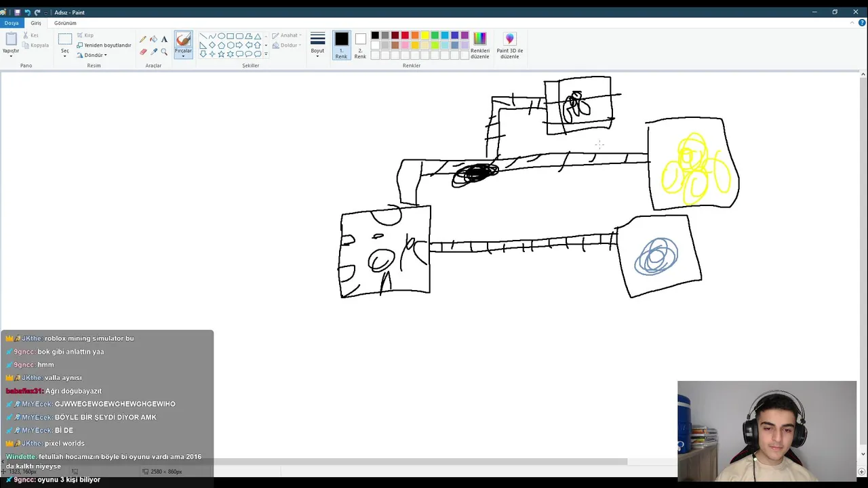The height and width of the screenshot is (488, 868).
Task: Pick the red color swatch
Action: click(405, 35)
